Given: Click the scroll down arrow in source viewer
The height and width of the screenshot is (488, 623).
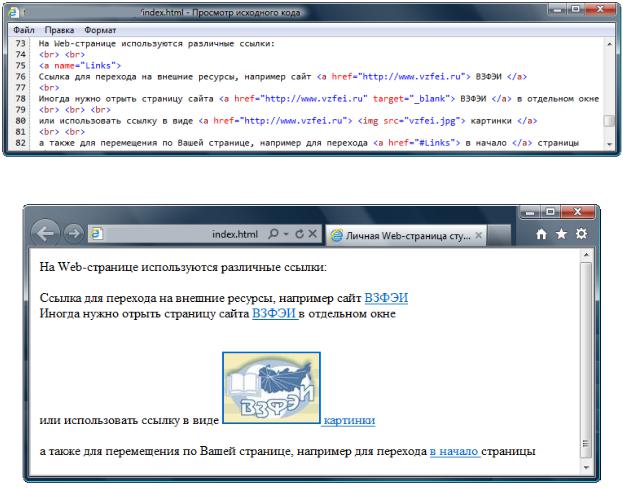Looking at the screenshot, I should pyautogui.click(x=609, y=144).
